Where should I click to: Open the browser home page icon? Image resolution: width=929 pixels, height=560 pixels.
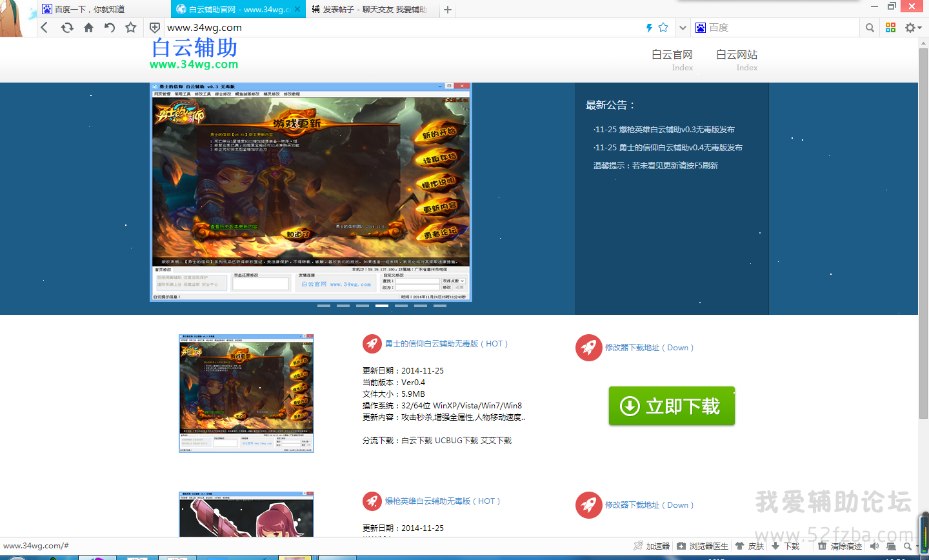point(89,28)
